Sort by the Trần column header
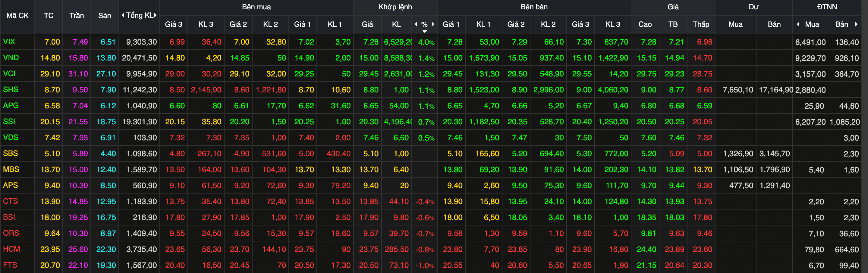 77,15
